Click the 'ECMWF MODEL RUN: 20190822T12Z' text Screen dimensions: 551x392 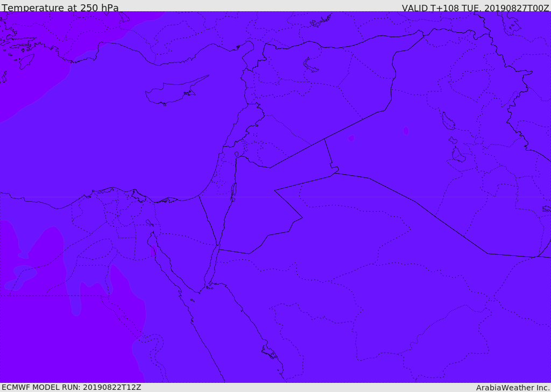[72, 388]
